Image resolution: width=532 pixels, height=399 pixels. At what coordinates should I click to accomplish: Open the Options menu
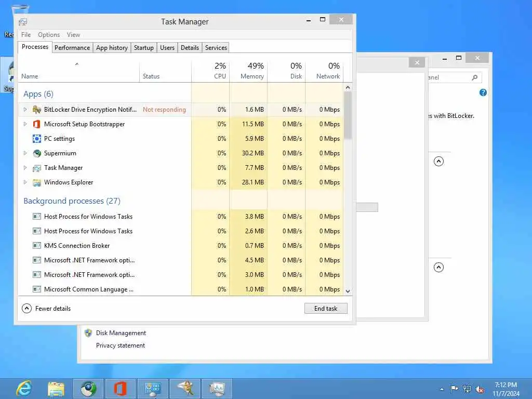pyautogui.click(x=49, y=35)
